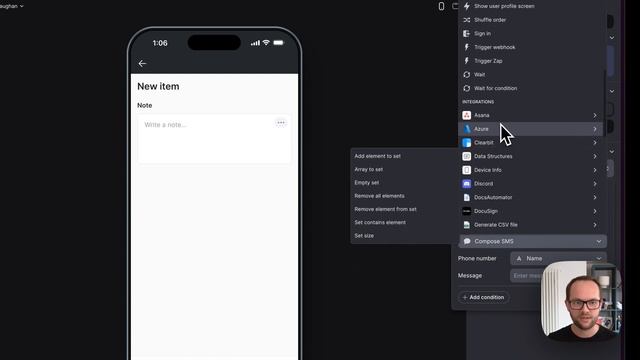The height and width of the screenshot is (360, 640).
Task: Click the DocsAutomator icon
Action: point(467,197)
